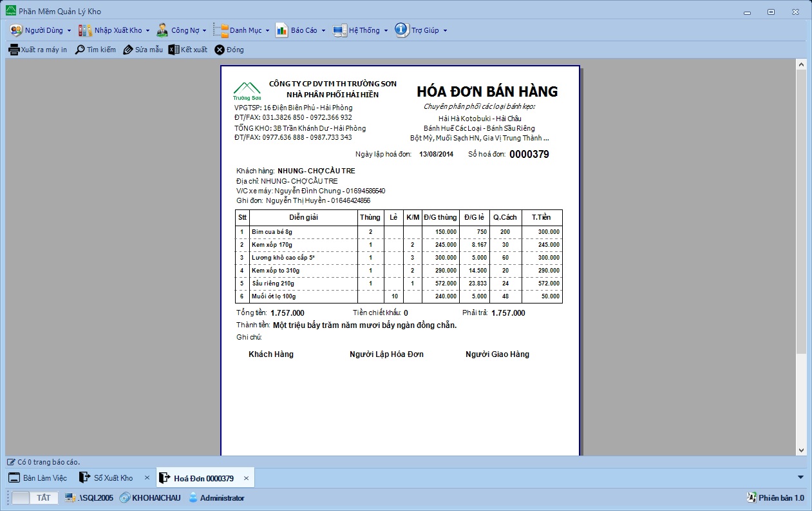
Task: Toggle the TẮT switch in status bar
Action: click(x=35, y=497)
